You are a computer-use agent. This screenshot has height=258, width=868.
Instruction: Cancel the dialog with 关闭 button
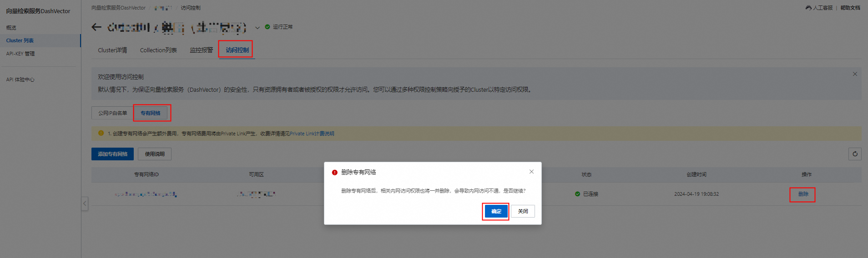[523, 211]
